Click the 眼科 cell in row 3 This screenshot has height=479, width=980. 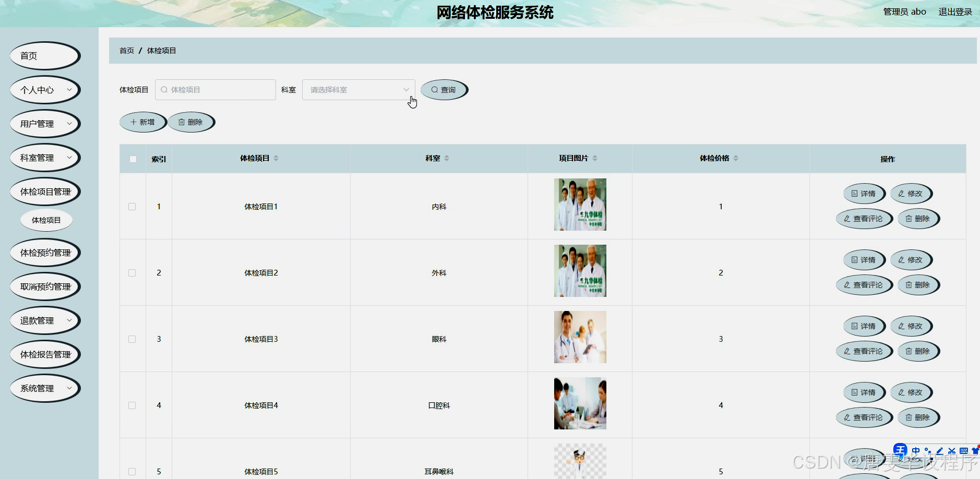pos(439,339)
